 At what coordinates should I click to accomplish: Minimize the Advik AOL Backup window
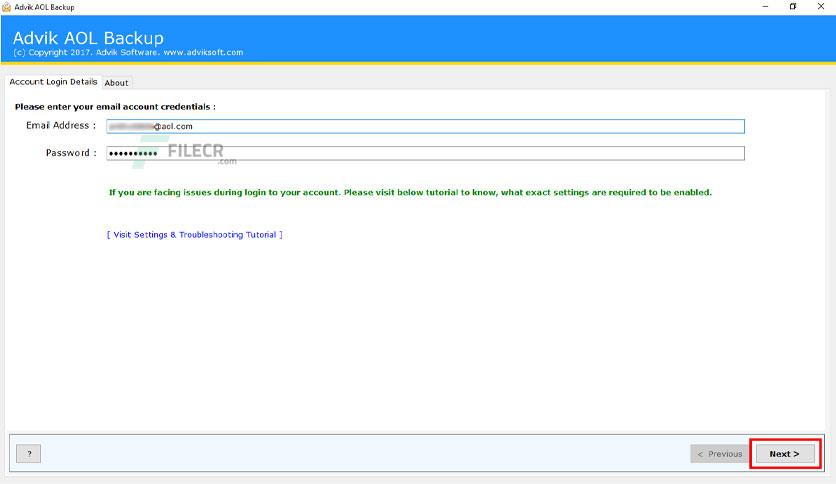(765, 6)
